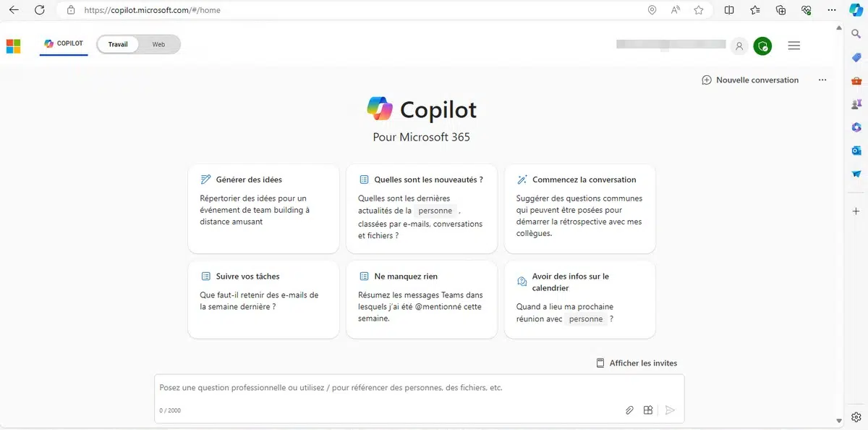The height and width of the screenshot is (430, 868).
Task: Click Afficher les invites link
Action: tap(637, 363)
